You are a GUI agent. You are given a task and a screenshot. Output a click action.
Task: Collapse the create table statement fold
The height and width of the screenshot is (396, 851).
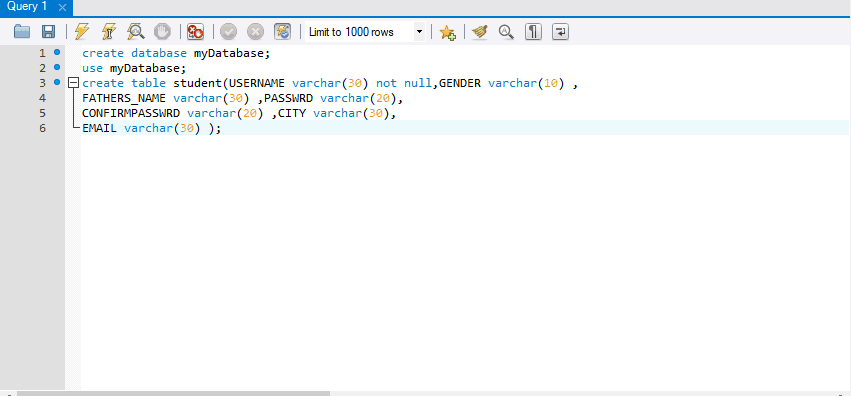(73, 83)
